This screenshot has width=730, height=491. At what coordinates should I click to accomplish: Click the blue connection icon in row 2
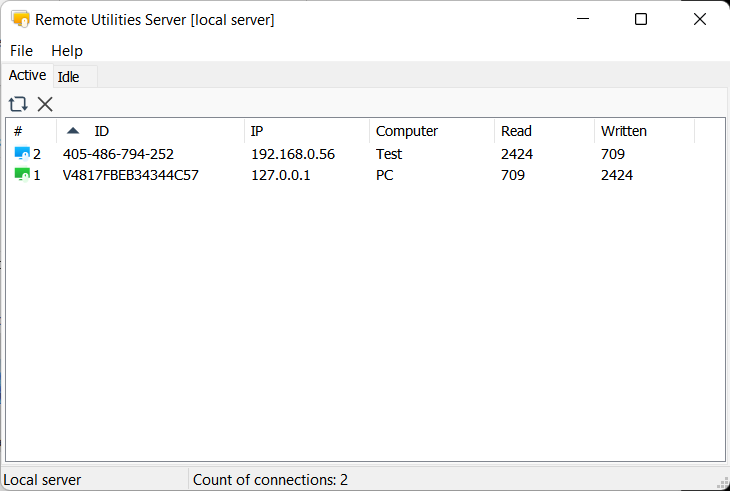pyautogui.click(x=22, y=154)
